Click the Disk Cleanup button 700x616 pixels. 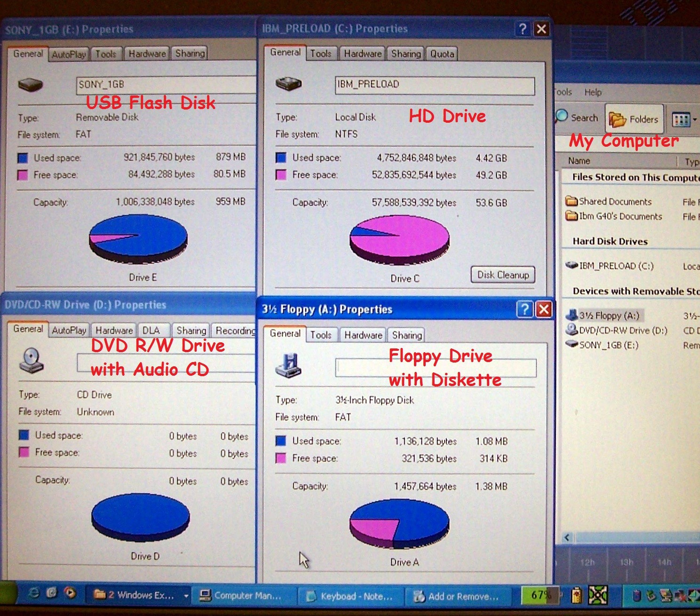tap(503, 275)
